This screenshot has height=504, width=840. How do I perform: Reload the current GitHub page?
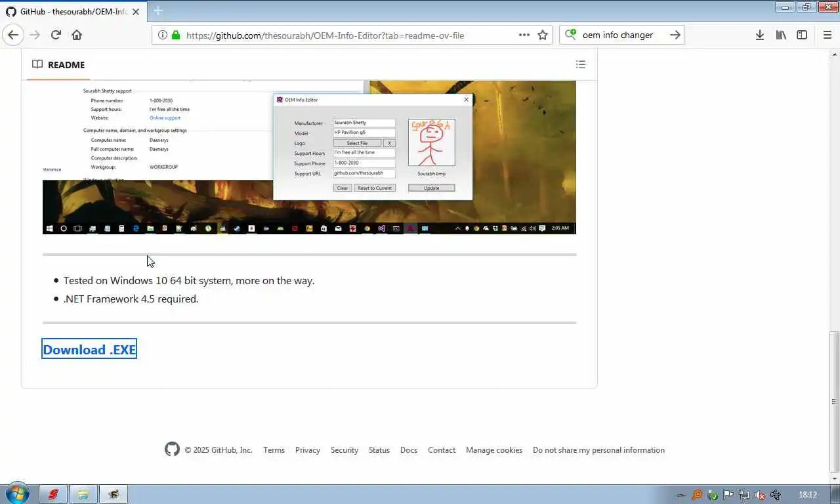(56, 35)
